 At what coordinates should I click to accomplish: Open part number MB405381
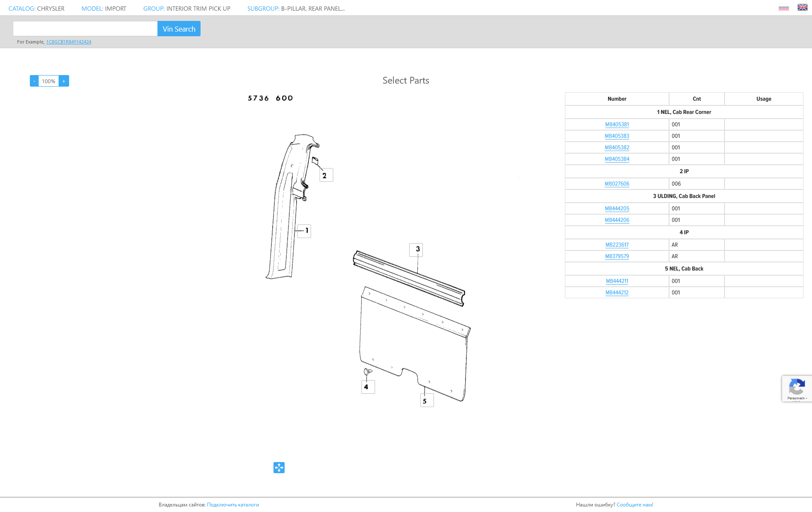(x=617, y=125)
